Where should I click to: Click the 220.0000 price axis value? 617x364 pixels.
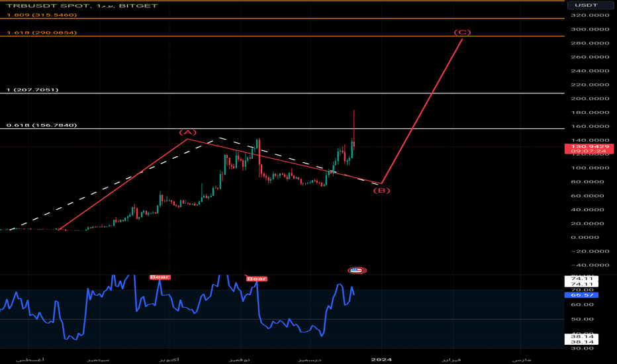click(x=590, y=85)
